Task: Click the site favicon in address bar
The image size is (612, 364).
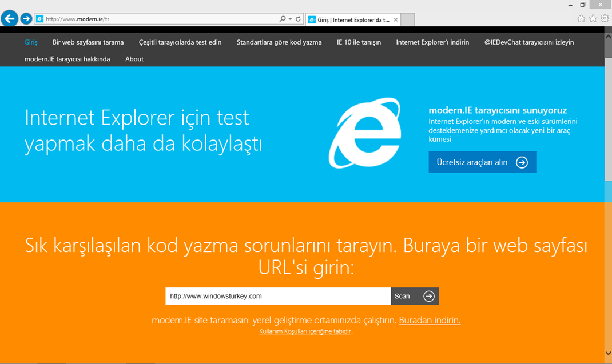Action: [x=40, y=19]
